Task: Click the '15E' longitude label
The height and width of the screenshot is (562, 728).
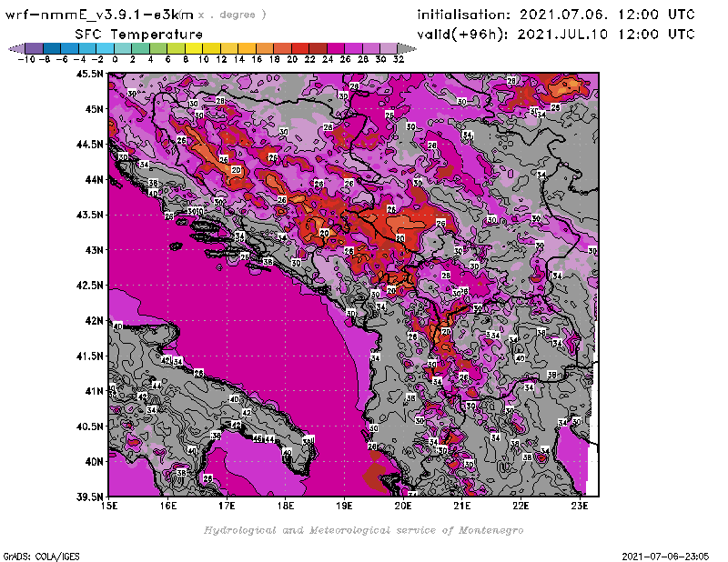Action: [x=109, y=506]
